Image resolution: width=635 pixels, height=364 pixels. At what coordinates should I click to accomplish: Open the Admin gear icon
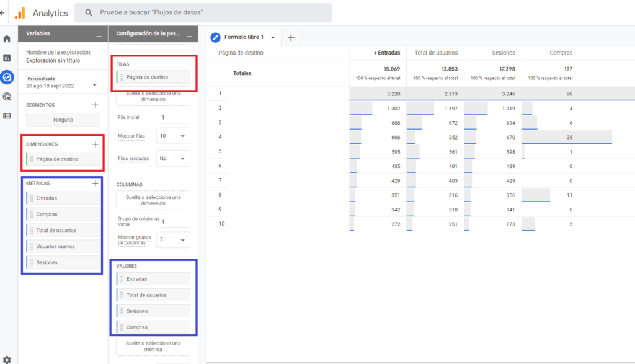(7, 360)
